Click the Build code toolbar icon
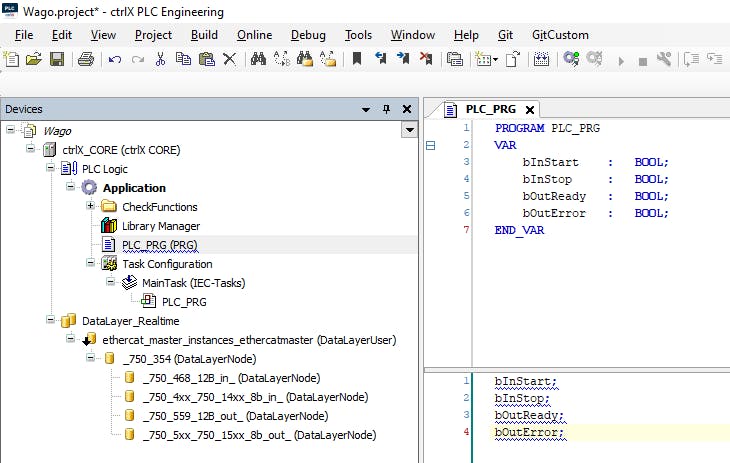The image size is (730, 463). point(541,59)
